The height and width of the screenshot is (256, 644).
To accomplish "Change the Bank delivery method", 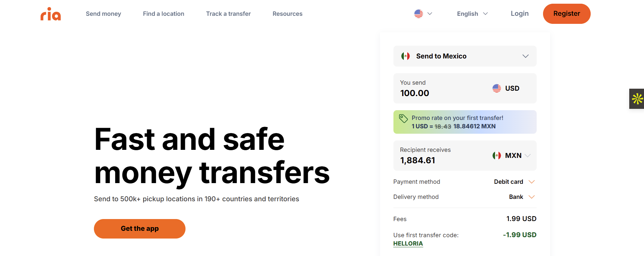I will (522, 197).
